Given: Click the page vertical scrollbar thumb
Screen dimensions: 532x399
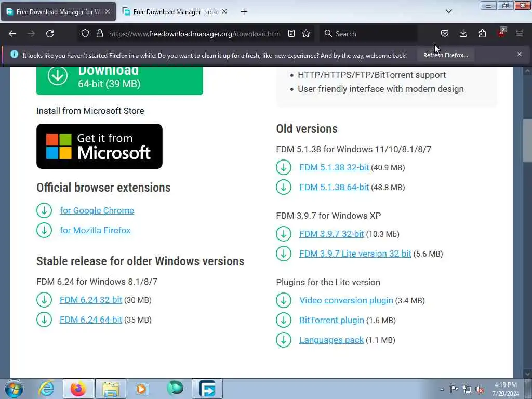Looking at the screenshot, I should tap(527, 141).
